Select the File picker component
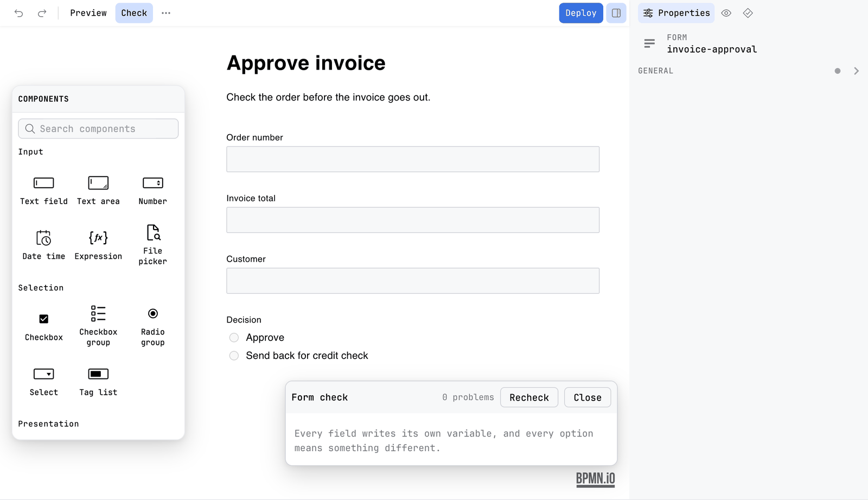The image size is (868, 500). pos(153,245)
